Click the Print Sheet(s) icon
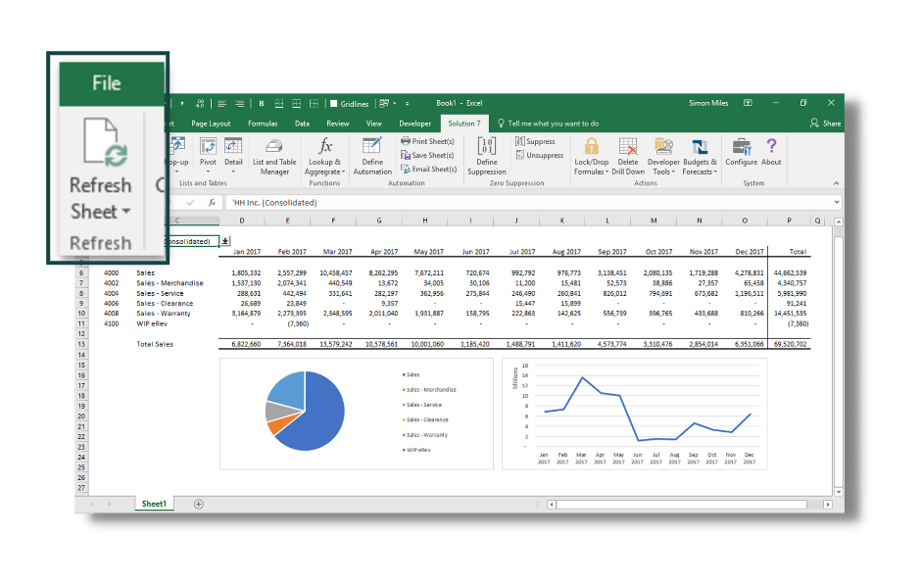 430,140
